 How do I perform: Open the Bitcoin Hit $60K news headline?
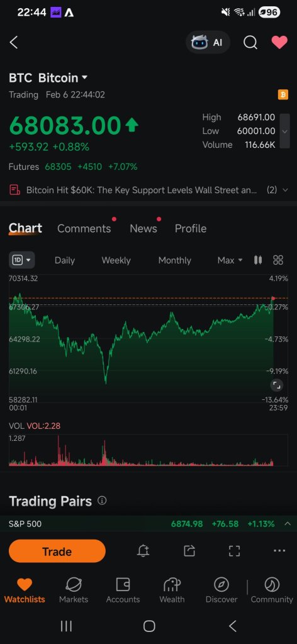point(142,190)
